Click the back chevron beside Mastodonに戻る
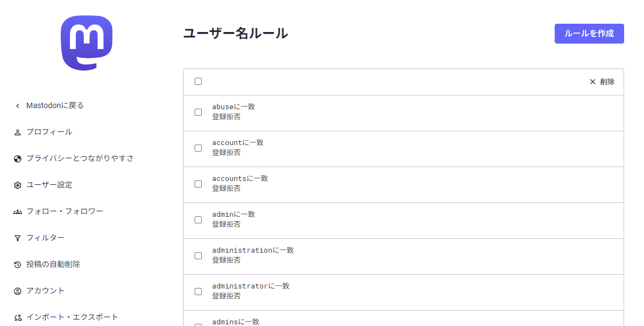This screenshot has width=644, height=326. click(x=18, y=105)
